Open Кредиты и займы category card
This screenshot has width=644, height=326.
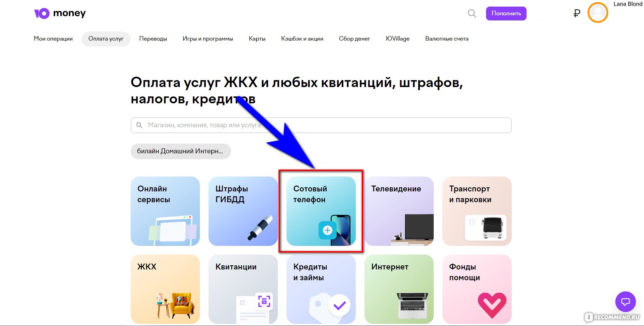(321, 289)
